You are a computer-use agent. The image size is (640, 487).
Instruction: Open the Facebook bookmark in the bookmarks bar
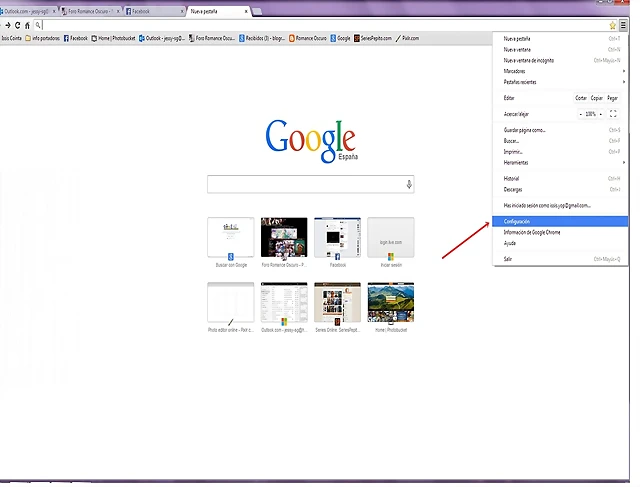(x=76, y=38)
